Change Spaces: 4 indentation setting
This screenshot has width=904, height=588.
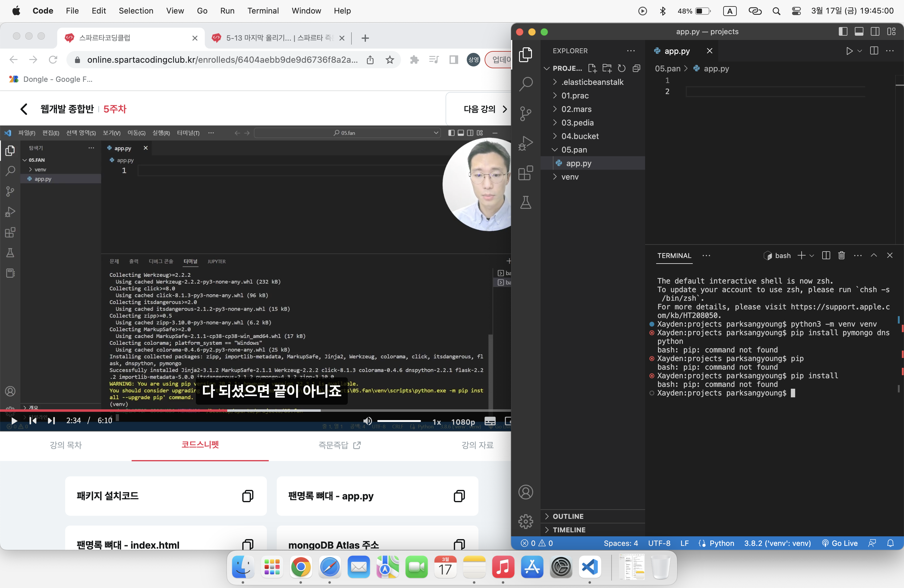(x=621, y=543)
